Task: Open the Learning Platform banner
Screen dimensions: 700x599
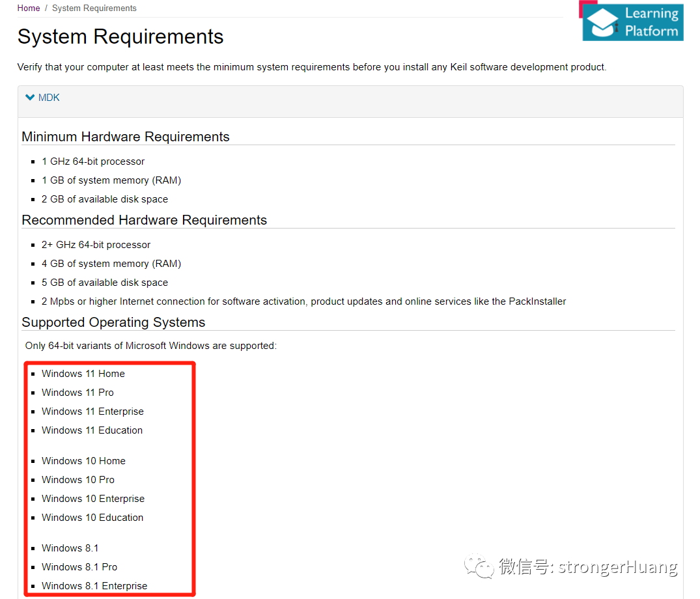Action: pos(632,22)
